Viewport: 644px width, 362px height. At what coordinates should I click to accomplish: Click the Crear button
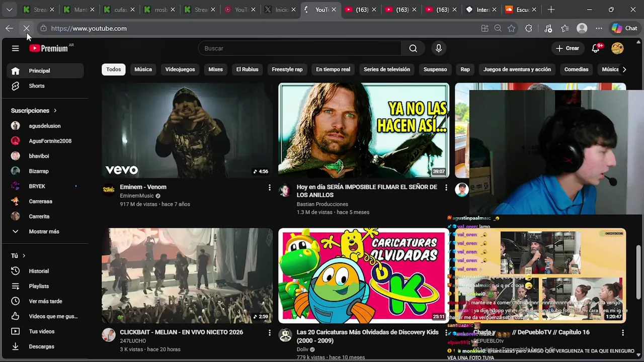point(568,48)
